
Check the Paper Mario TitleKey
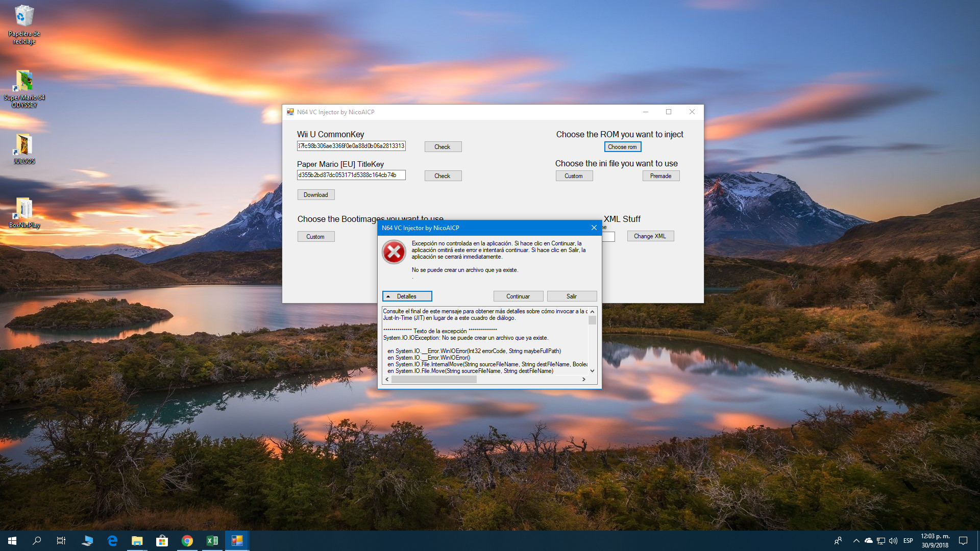pyautogui.click(x=443, y=176)
